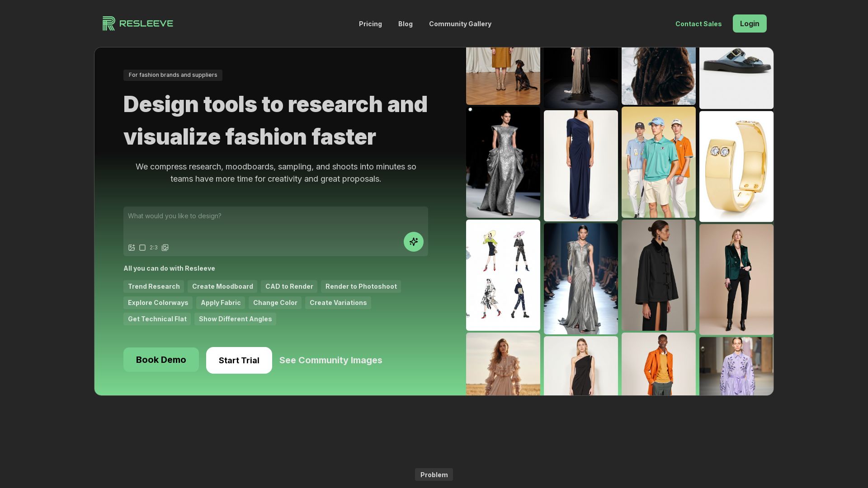This screenshot has width=868, height=488.
Task: Follow the See Community Images link
Action: click(x=330, y=360)
